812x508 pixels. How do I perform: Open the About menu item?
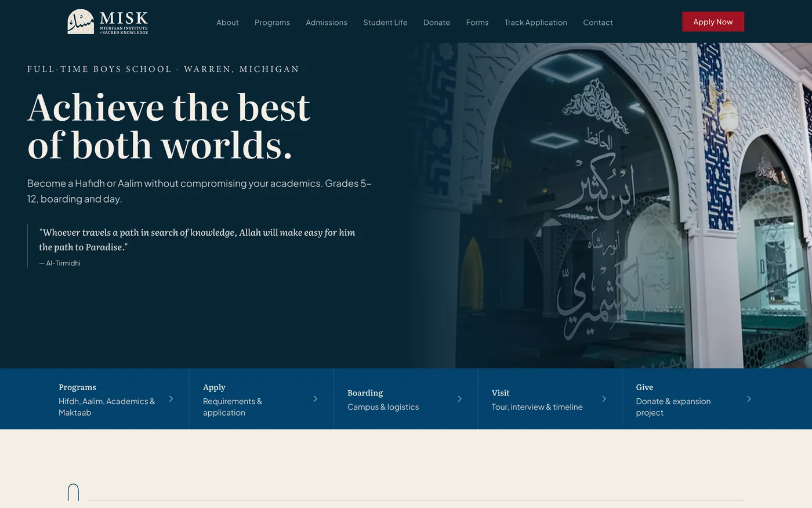(227, 22)
